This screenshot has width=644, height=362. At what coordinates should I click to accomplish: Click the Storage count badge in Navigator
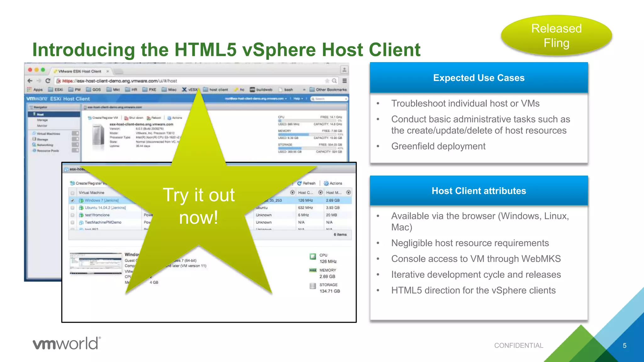[75, 139]
